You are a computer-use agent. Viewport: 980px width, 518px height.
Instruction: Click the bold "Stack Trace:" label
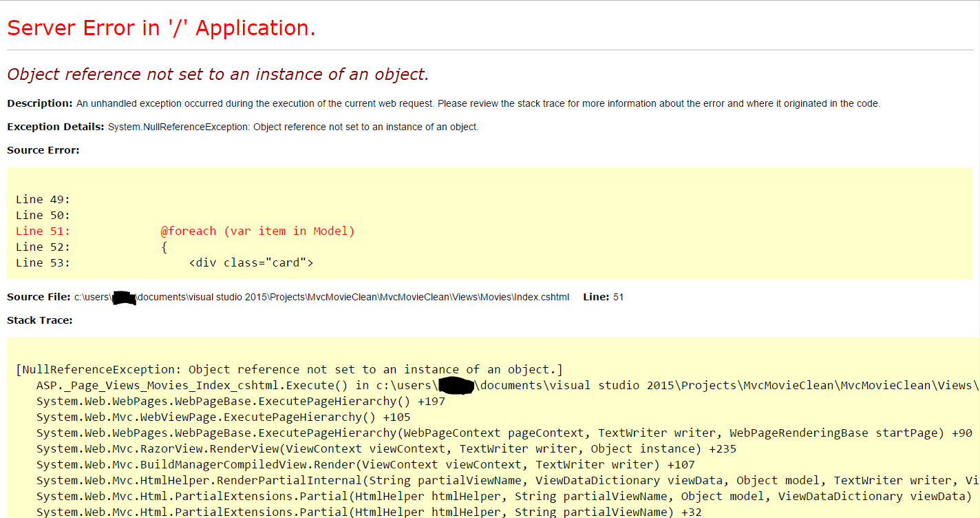40,320
